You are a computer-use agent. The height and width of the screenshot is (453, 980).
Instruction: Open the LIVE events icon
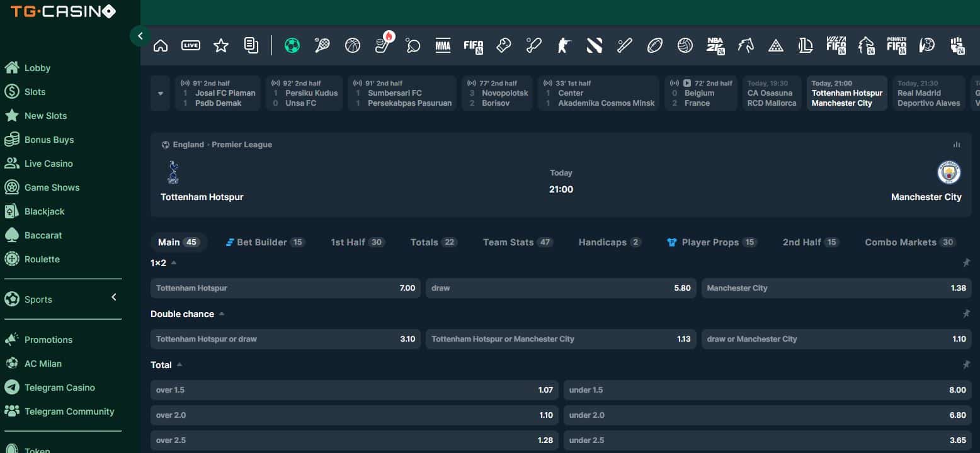[x=191, y=45]
